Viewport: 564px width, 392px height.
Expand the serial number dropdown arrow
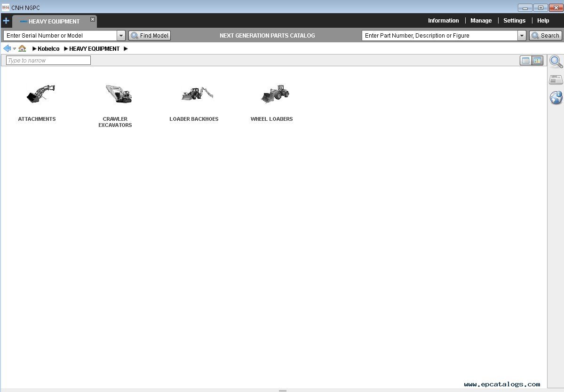(x=121, y=36)
